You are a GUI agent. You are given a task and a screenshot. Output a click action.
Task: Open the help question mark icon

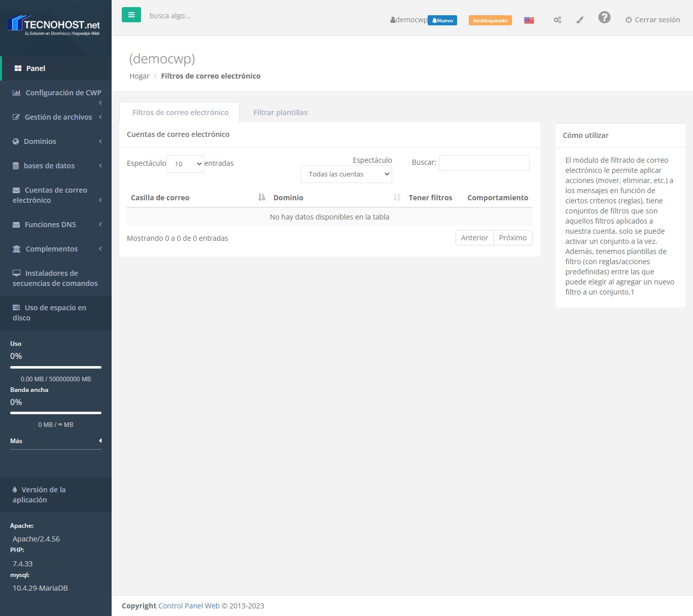tap(604, 18)
